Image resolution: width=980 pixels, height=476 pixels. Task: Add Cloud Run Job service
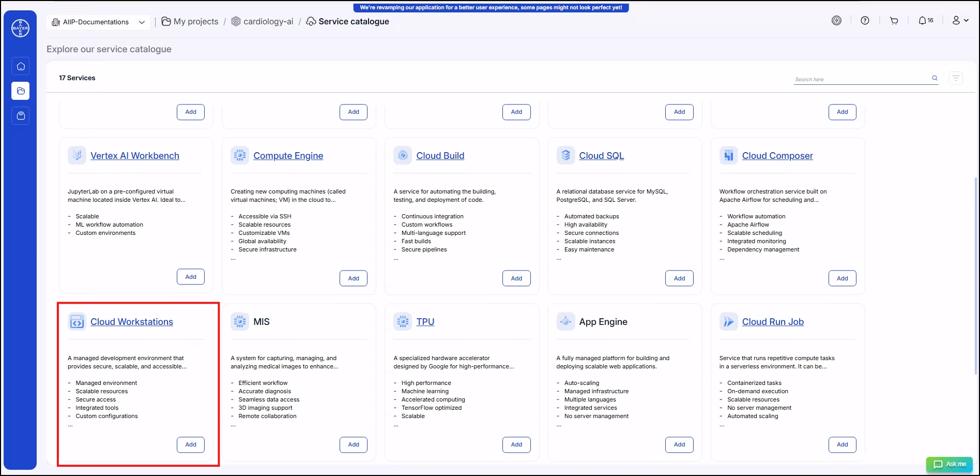[x=843, y=444]
